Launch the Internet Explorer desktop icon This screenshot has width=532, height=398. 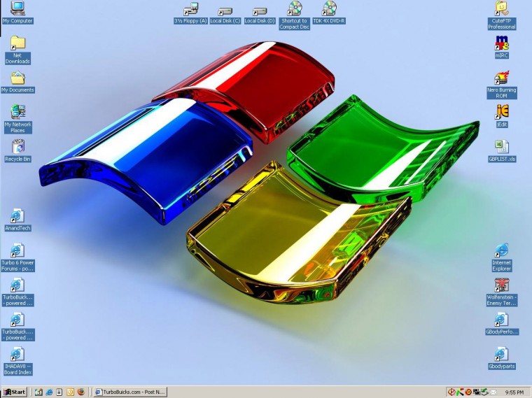tap(502, 257)
